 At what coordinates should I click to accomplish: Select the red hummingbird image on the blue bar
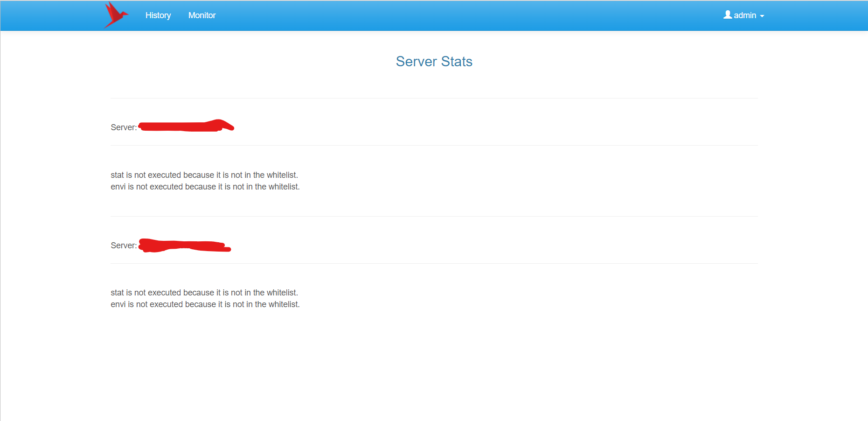point(116,15)
